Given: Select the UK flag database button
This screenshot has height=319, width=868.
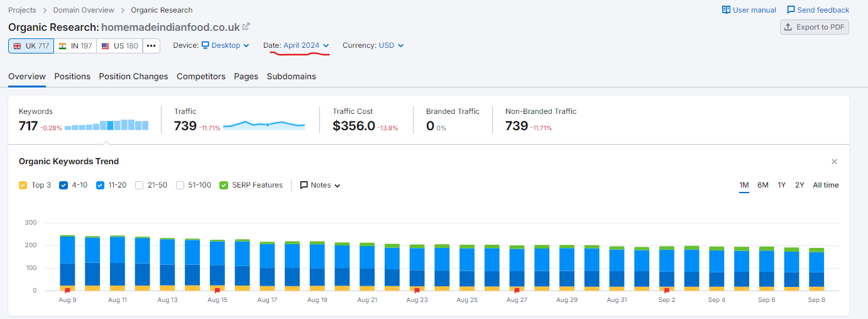Looking at the screenshot, I should point(31,46).
